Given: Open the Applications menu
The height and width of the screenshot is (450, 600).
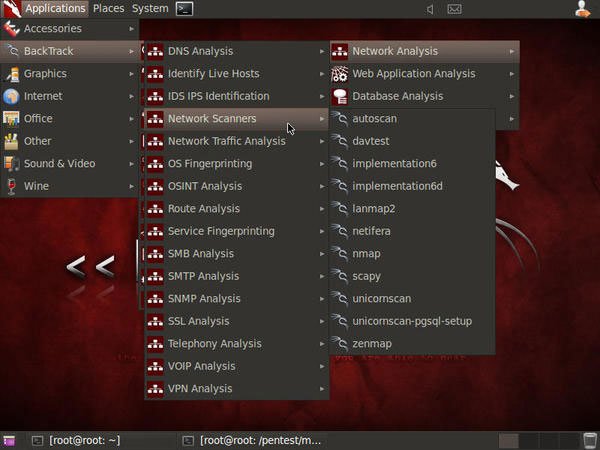Looking at the screenshot, I should [55, 8].
